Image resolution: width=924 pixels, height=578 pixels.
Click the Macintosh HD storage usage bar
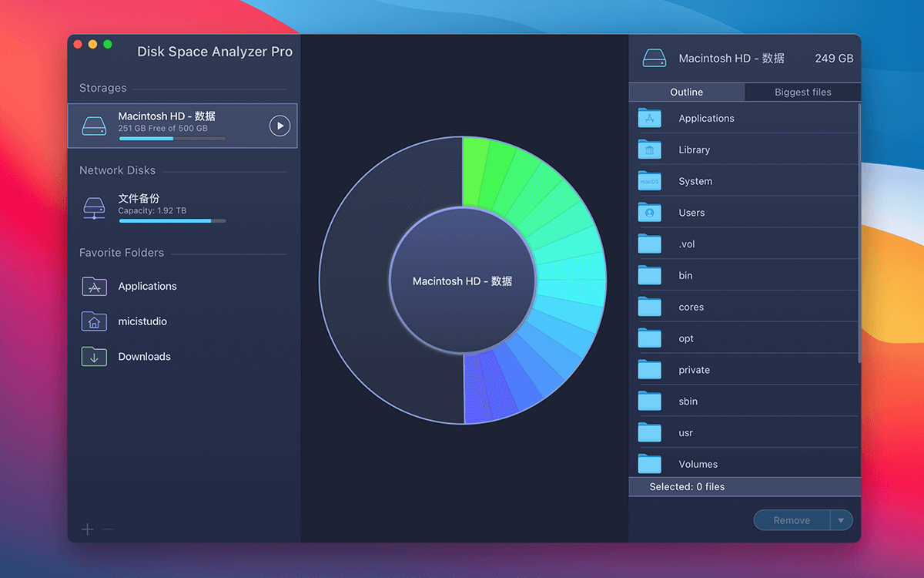(172, 139)
